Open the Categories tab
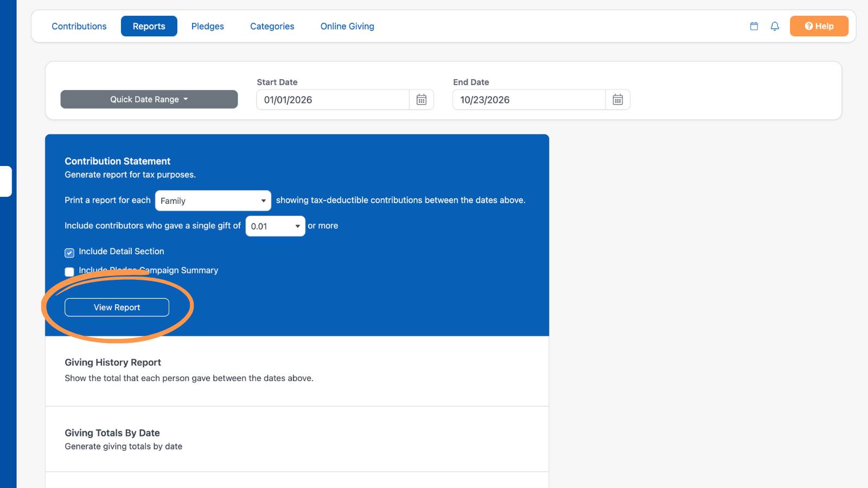868x488 pixels. tap(272, 26)
